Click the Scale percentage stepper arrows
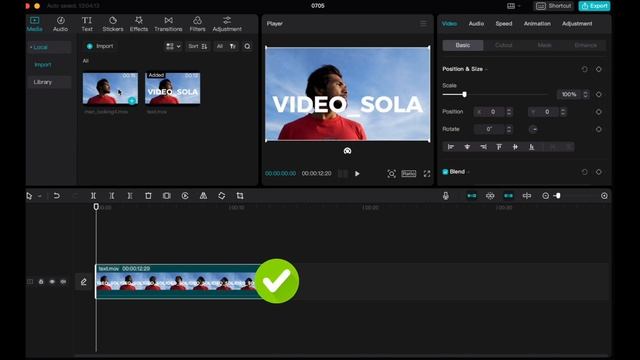This screenshot has height=360, width=640. [x=585, y=94]
